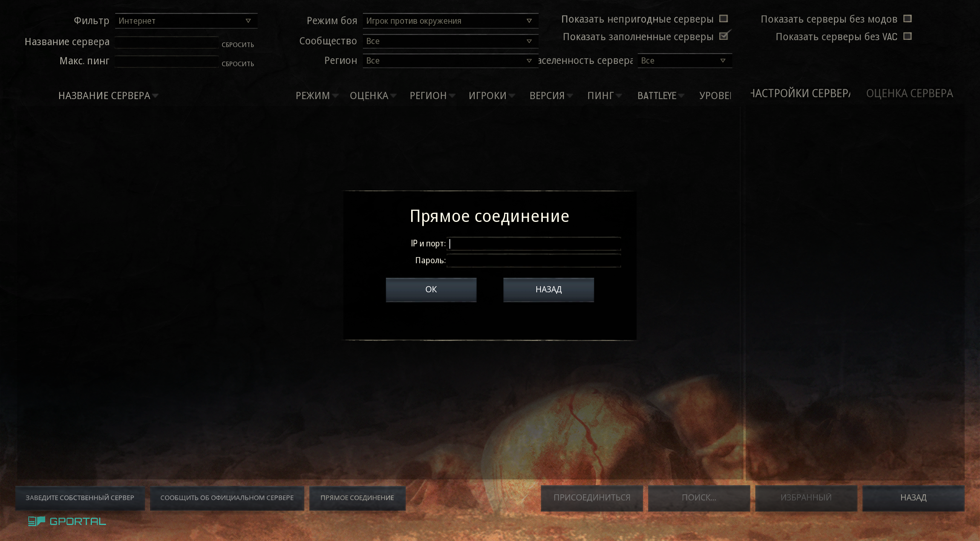Open the Режим боя dropdown

(x=450, y=21)
